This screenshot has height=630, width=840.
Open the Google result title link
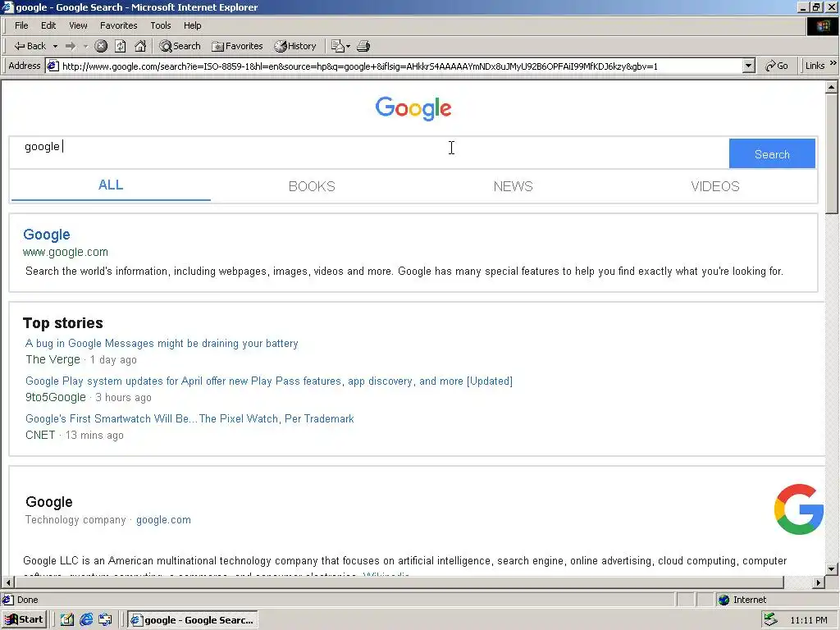coord(47,235)
